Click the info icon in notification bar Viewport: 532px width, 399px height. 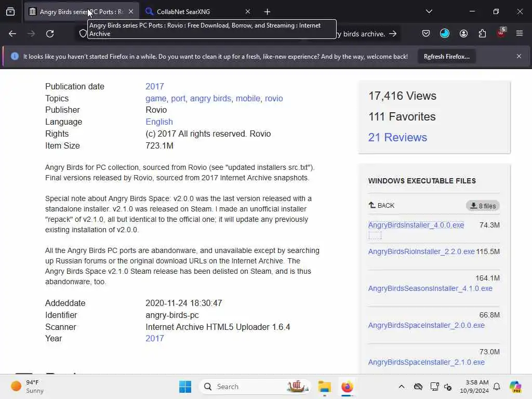coord(15,56)
